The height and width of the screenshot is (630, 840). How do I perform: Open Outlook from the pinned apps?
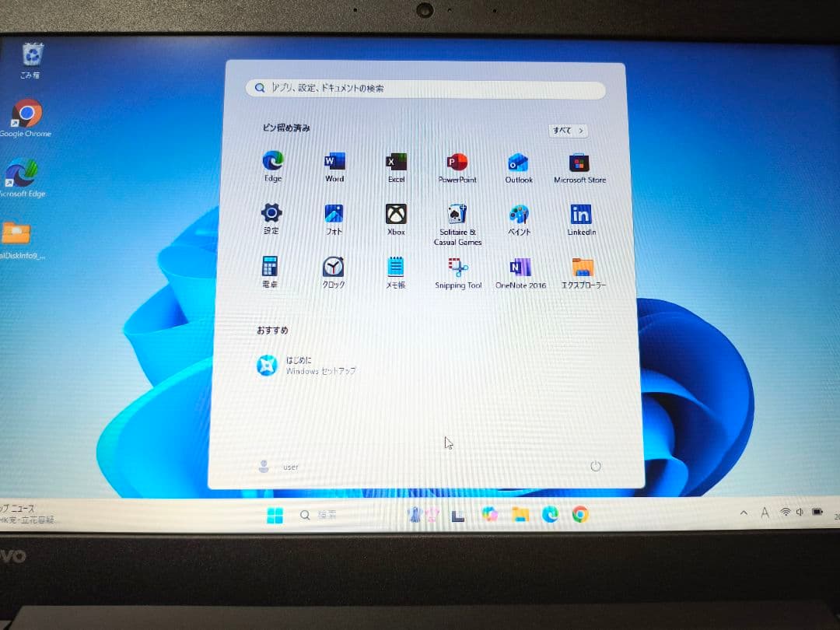pos(518,162)
